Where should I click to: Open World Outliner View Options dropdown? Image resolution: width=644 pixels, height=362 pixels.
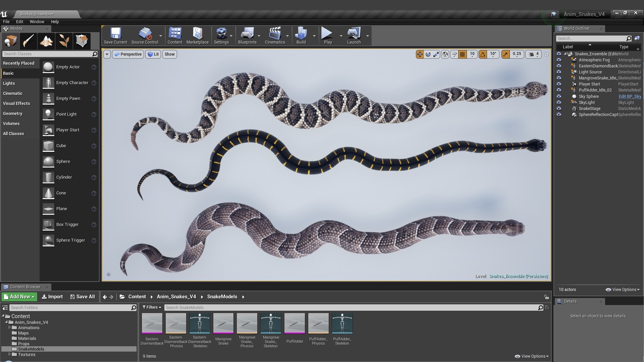(x=622, y=290)
